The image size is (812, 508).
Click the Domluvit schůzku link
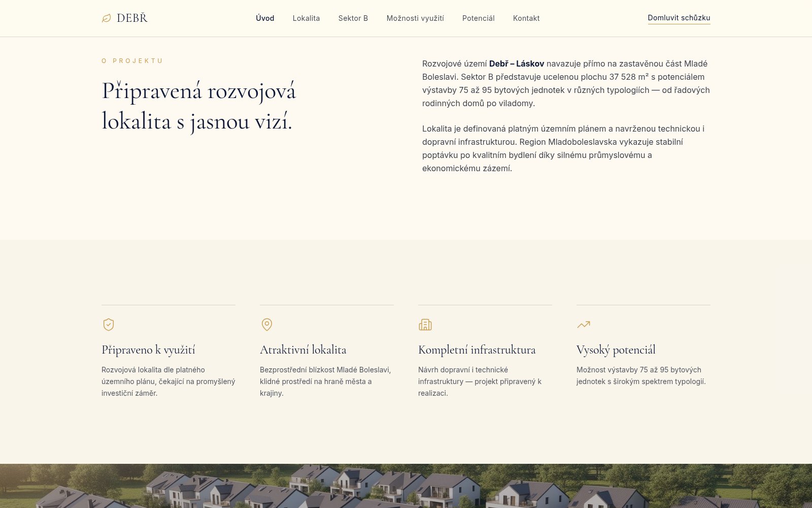679,18
